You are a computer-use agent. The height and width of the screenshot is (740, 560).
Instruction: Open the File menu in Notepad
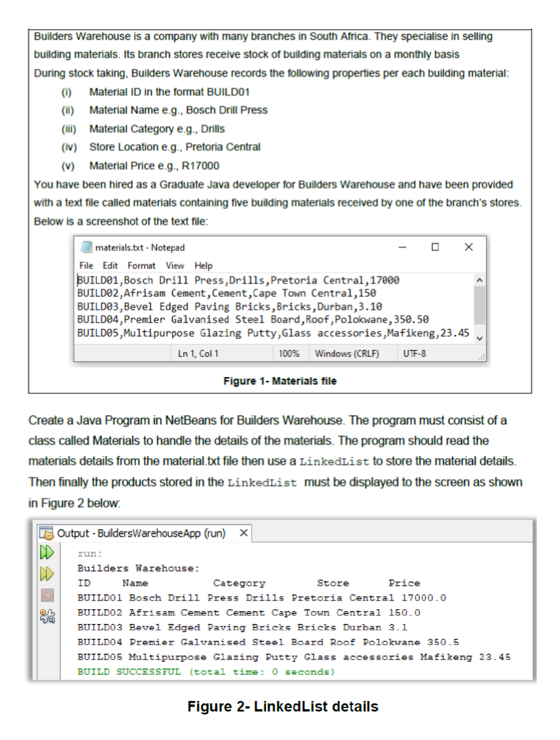click(86, 266)
